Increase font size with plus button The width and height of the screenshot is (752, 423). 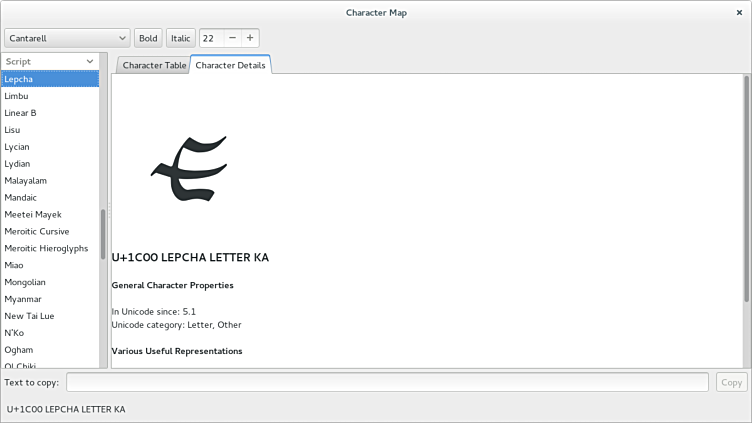250,38
